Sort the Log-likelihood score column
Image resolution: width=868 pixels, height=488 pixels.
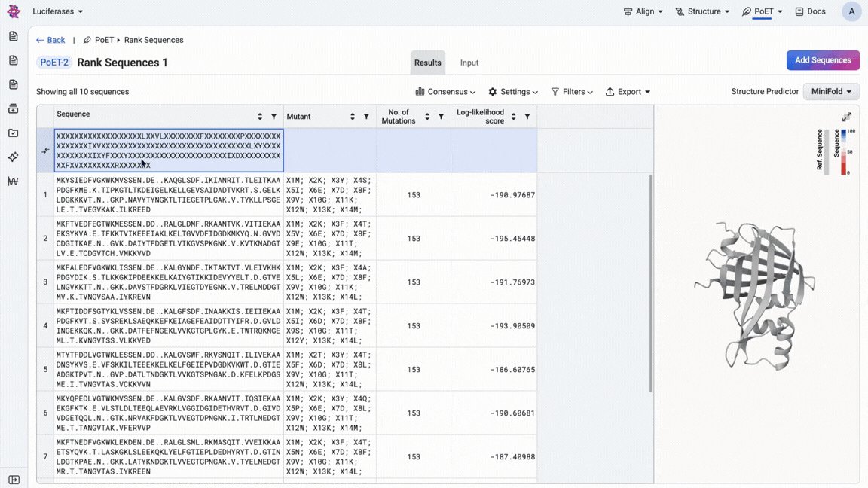point(513,117)
